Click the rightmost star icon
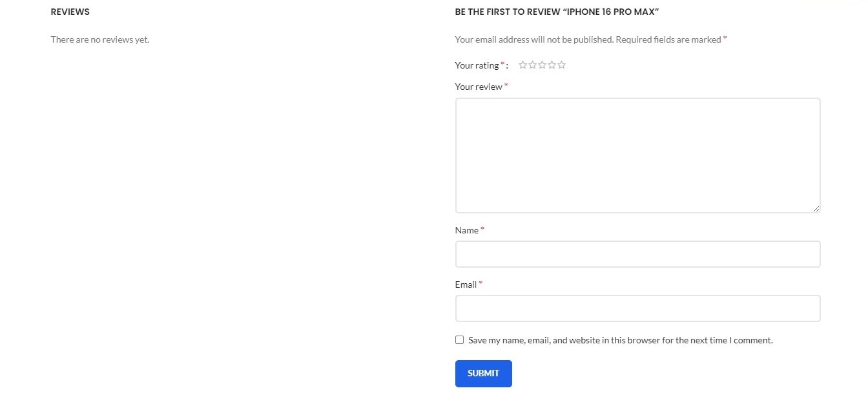Screen dimensions: 868x397 [561, 65]
